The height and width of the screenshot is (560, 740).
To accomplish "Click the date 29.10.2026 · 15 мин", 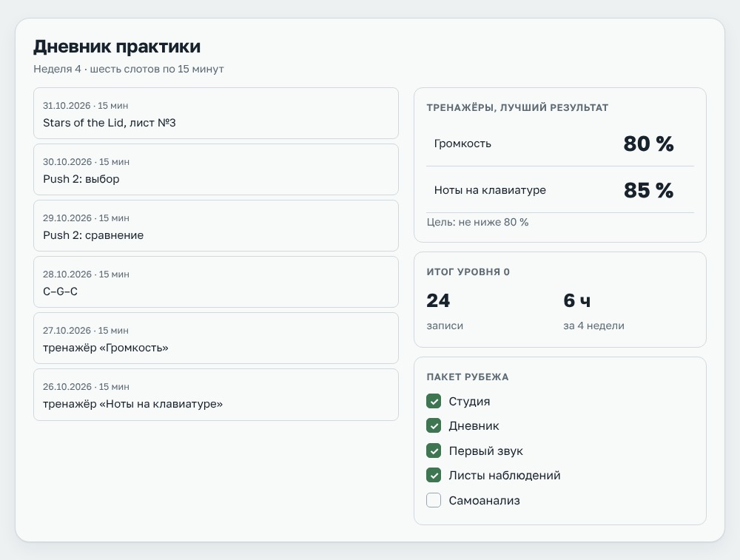I will (x=86, y=218).
